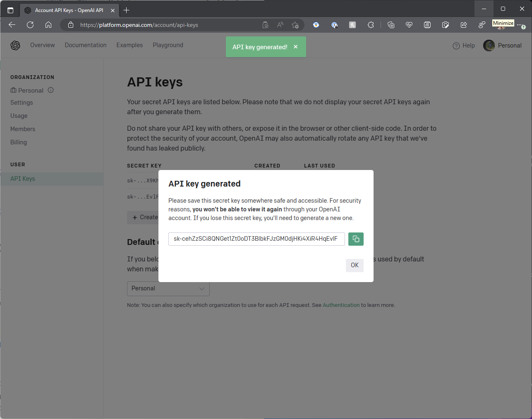532x419 pixels.
Task: Open the tab actions menu icon
Action: 10,10
